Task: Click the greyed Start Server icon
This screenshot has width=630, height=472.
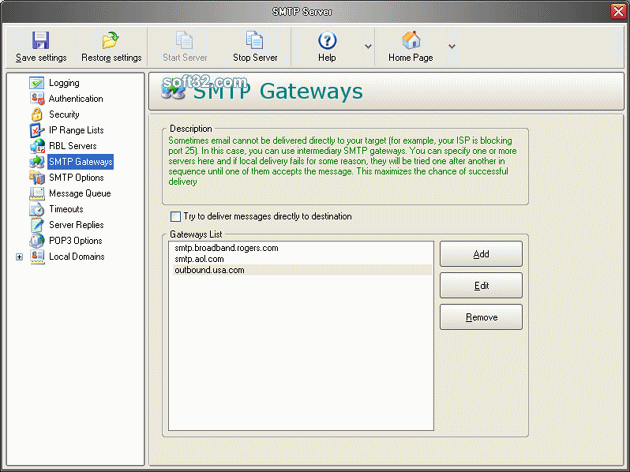Action: click(184, 40)
